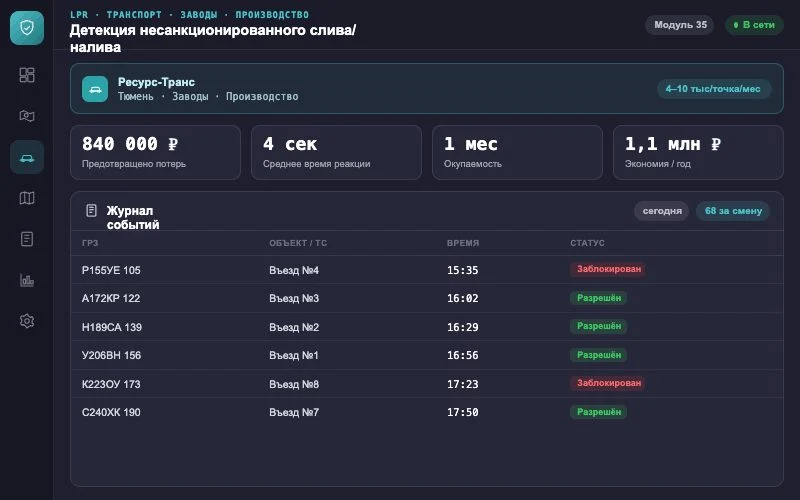The image size is (800, 500).
Task: Select plate Н189СА 139 row
Action: pos(427,327)
